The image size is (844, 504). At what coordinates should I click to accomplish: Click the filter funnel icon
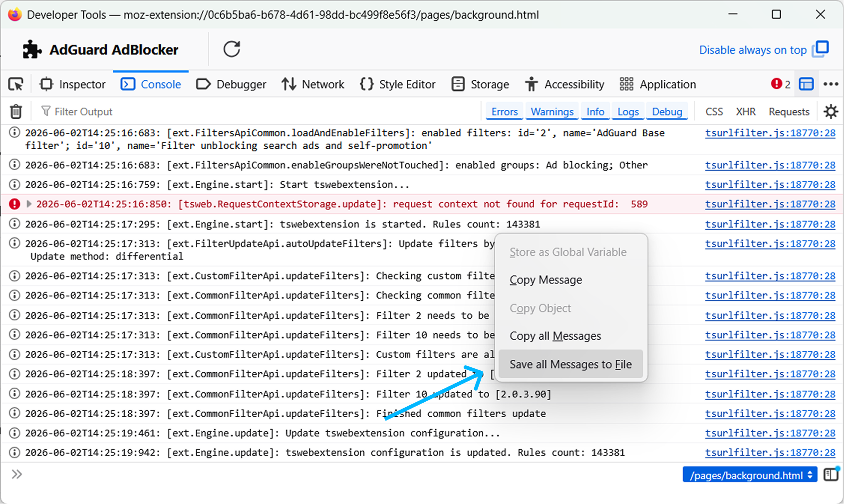(45, 111)
